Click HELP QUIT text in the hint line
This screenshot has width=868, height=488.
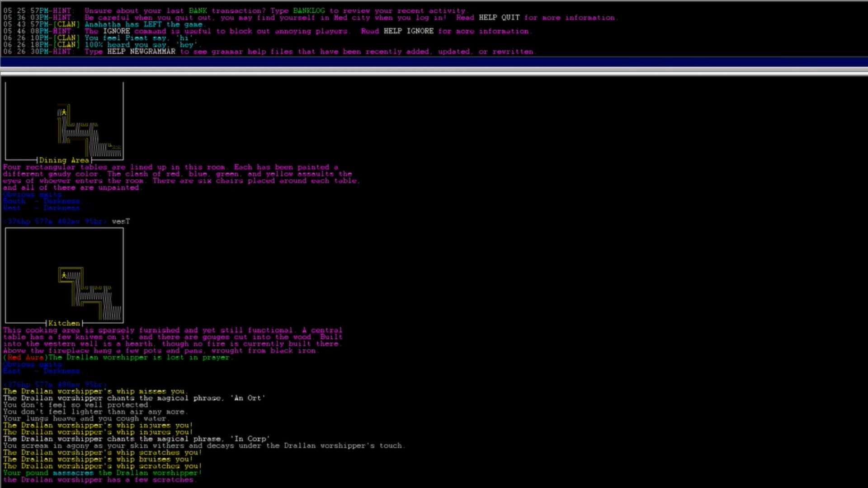click(x=499, y=17)
